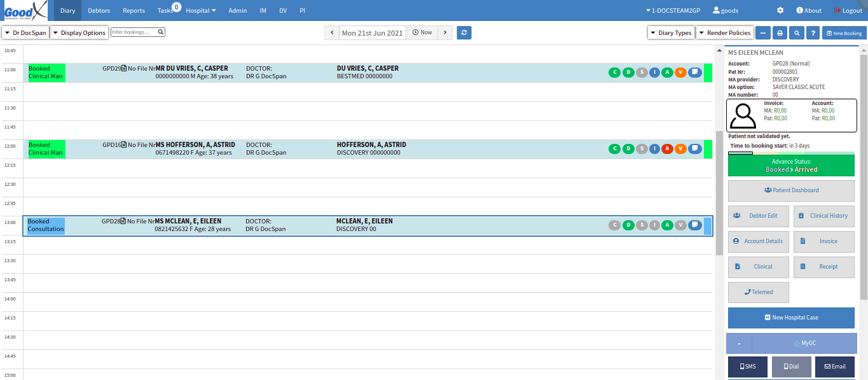Click the refresh diary icon
This screenshot has height=380, width=868.
tap(464, 32)
